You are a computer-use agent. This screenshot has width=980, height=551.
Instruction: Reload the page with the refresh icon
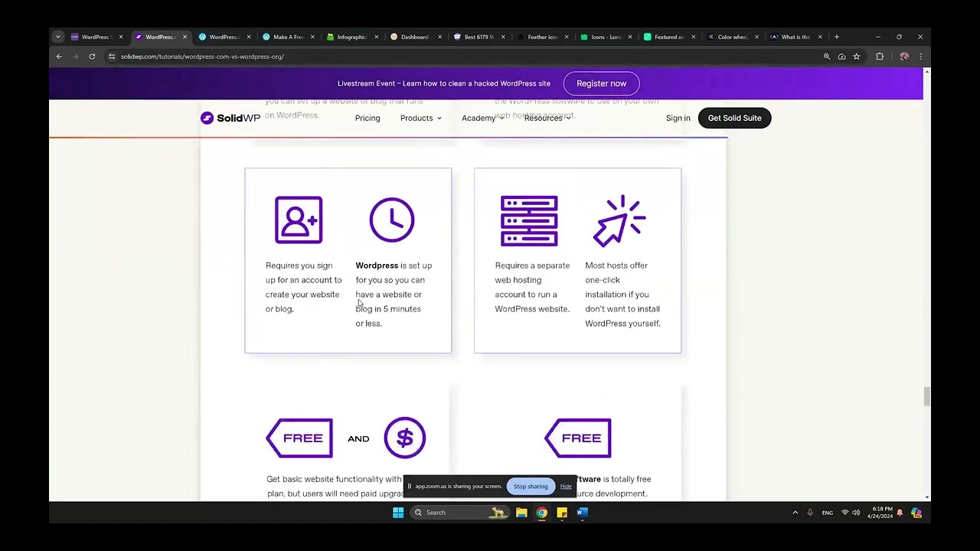[x=92, y=57]
